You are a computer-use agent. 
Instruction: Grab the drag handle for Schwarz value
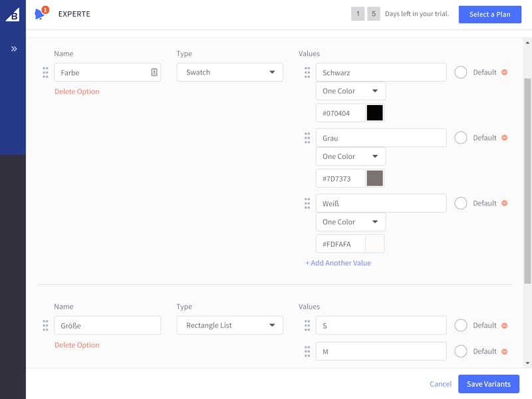pos(307,72)
